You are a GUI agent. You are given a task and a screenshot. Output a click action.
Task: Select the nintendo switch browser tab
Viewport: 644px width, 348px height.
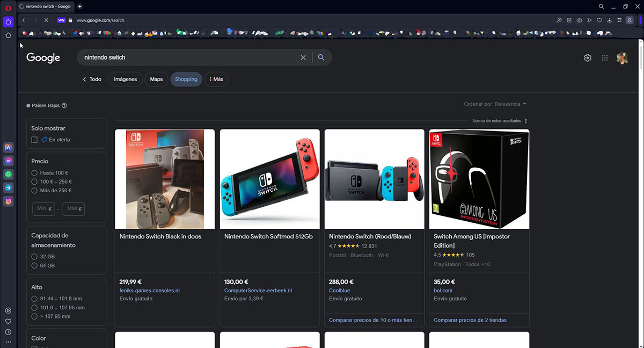(x=45, y=6)
